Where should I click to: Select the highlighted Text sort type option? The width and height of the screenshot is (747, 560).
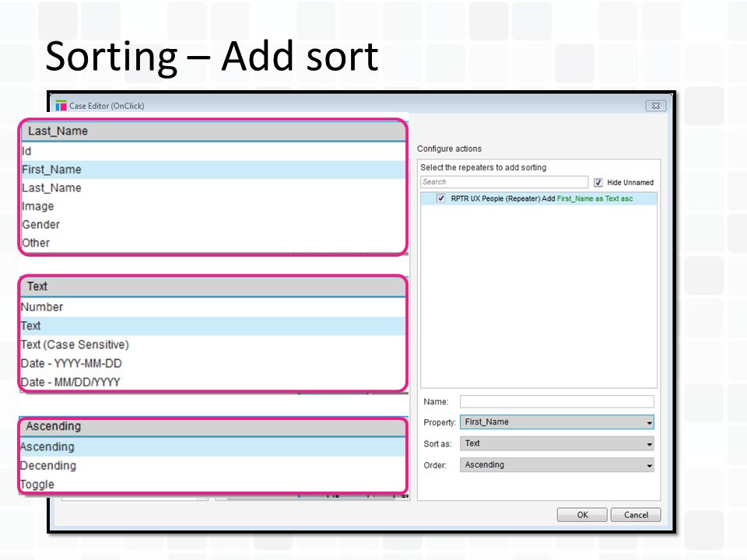(213, 326)
